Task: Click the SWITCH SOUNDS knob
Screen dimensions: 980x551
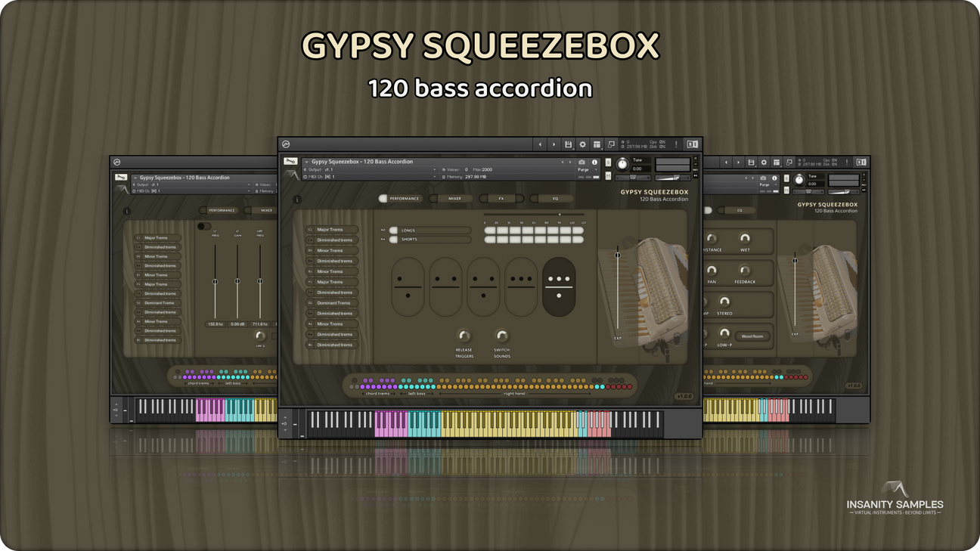Action: pos(501,336)
